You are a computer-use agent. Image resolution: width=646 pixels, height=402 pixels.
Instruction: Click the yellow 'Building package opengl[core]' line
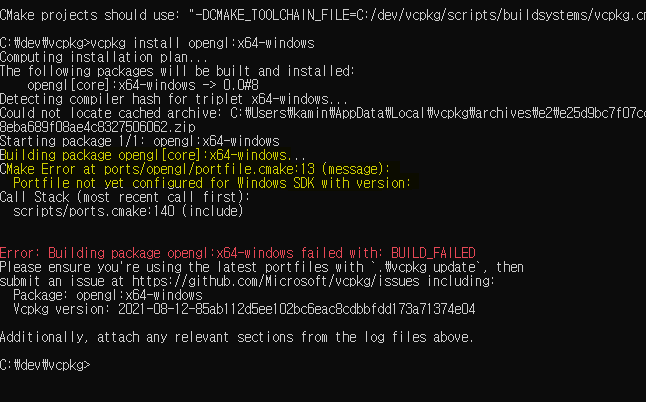[x=153, y=155]
